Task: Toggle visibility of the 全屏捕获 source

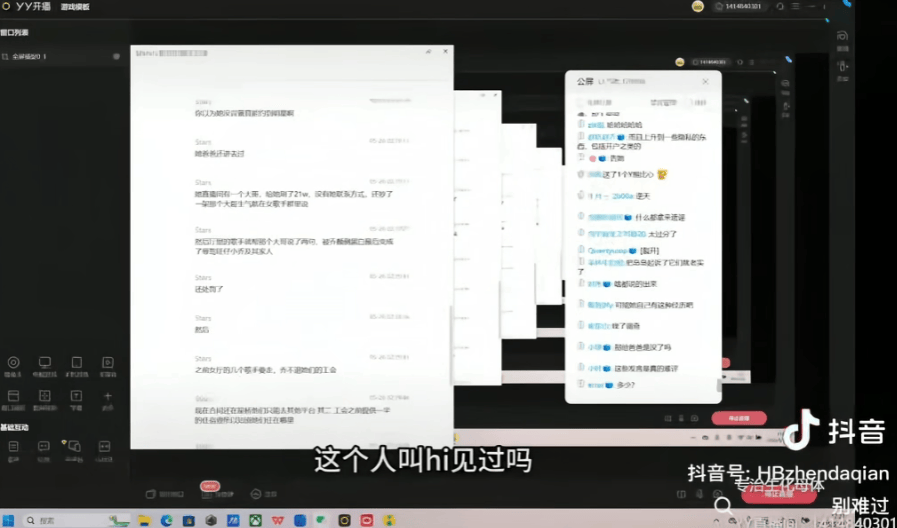Action: point(117,57)
